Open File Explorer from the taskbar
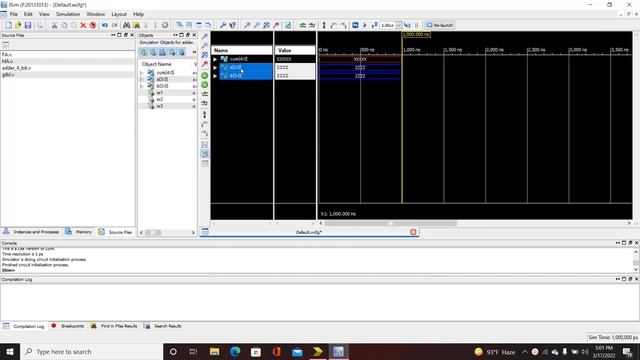 214,351
